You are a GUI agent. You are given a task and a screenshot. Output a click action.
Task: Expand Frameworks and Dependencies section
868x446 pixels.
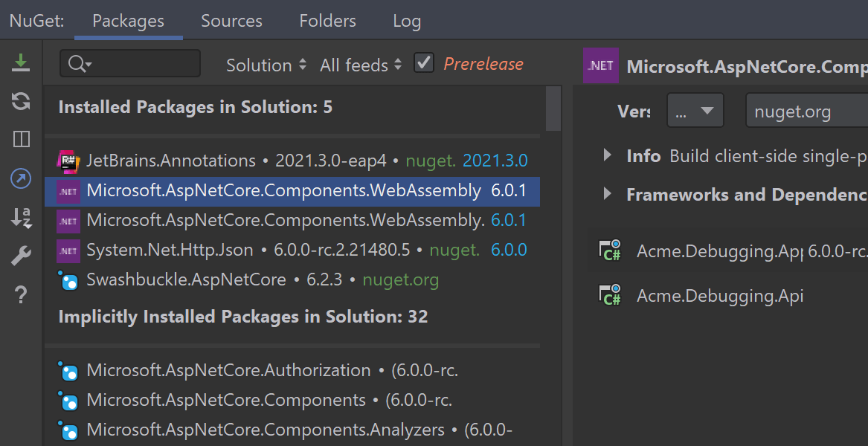click(608, 195)
